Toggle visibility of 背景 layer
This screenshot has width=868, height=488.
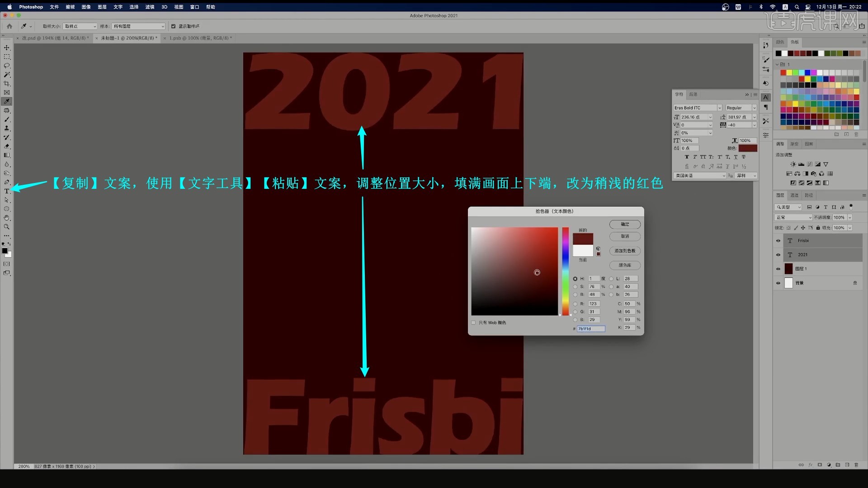(x=778, y=283)
